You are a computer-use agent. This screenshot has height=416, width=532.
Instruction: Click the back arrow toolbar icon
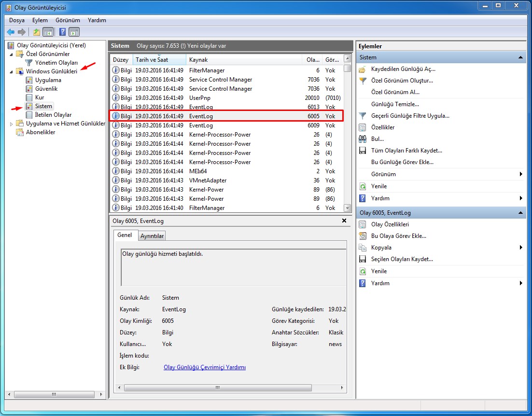[x=11, y=32]
